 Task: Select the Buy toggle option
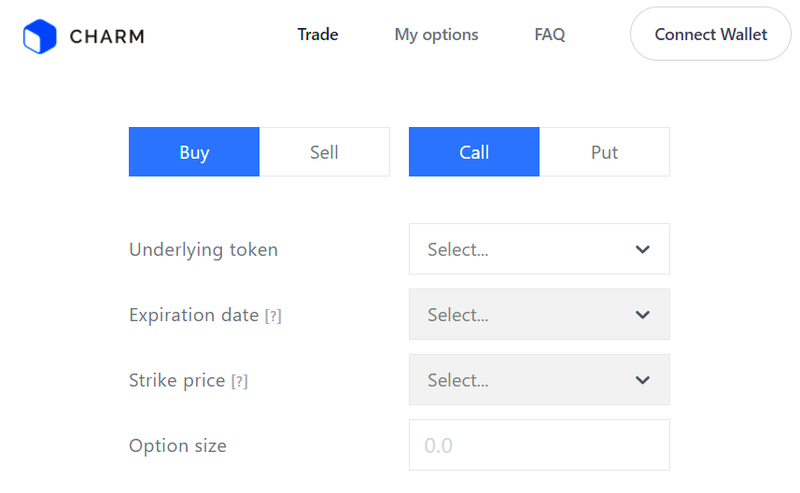[194, 152]
